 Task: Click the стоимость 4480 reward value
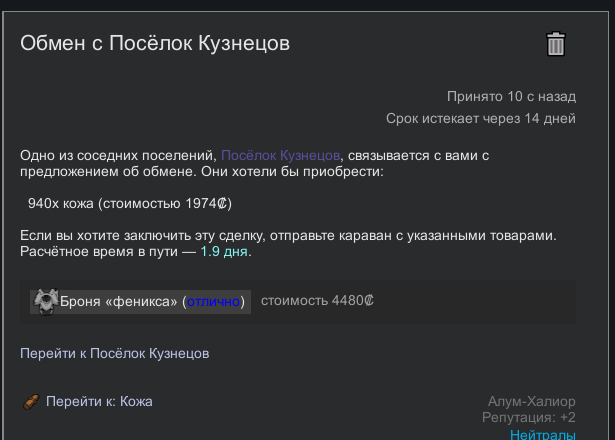pyautogui.click(x=317, y=301)
